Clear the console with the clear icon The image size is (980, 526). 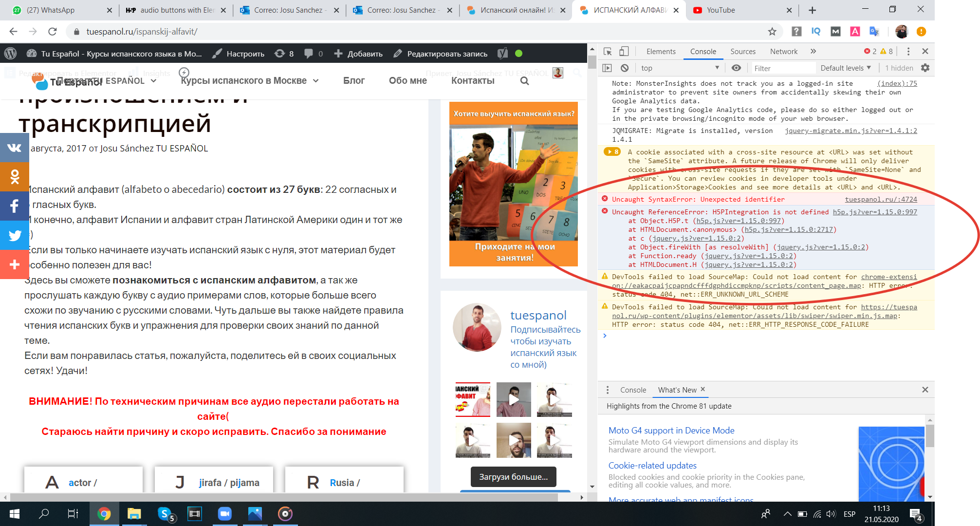coord(625,68)
